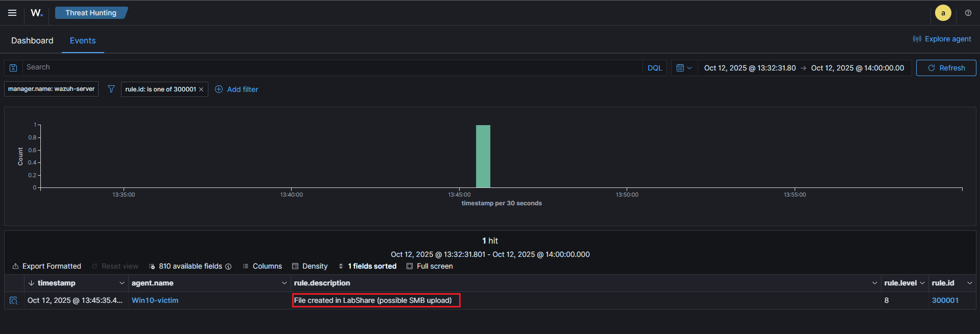The image size is (980, 334).
Task: Toggle the DQL query language switch
Action: [x=654, y=68]
